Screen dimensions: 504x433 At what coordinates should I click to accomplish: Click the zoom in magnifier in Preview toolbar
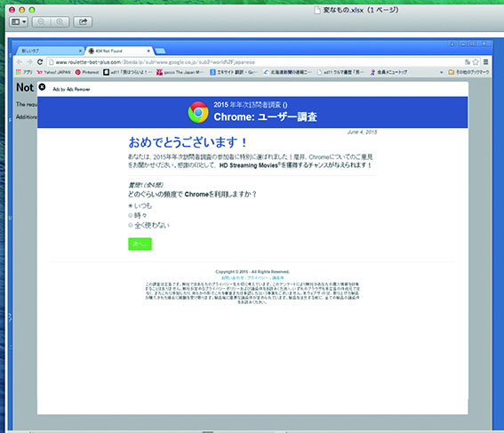pyautogui.click(x=60, y=22)
